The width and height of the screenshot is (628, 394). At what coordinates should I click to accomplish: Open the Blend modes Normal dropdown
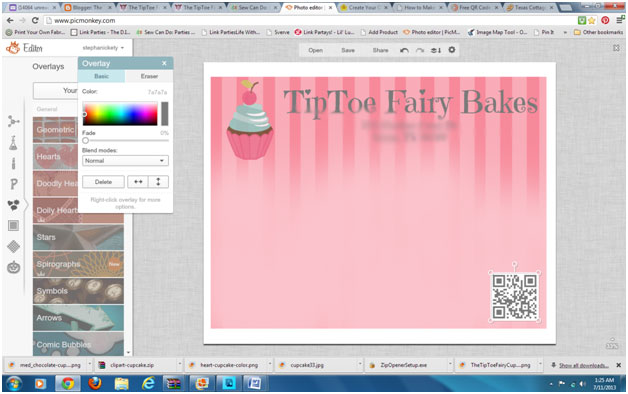125,161
